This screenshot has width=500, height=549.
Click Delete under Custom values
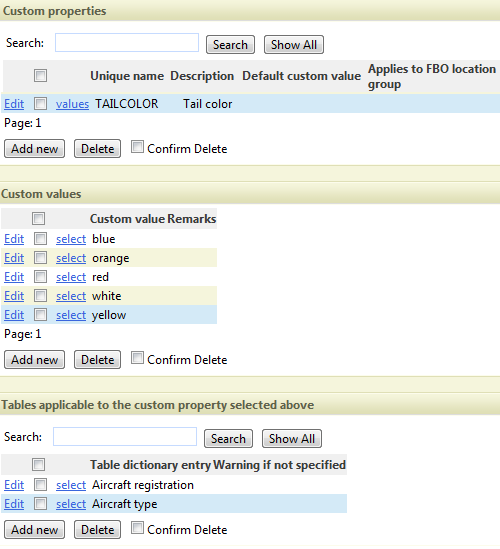click(x=97, y=360)
